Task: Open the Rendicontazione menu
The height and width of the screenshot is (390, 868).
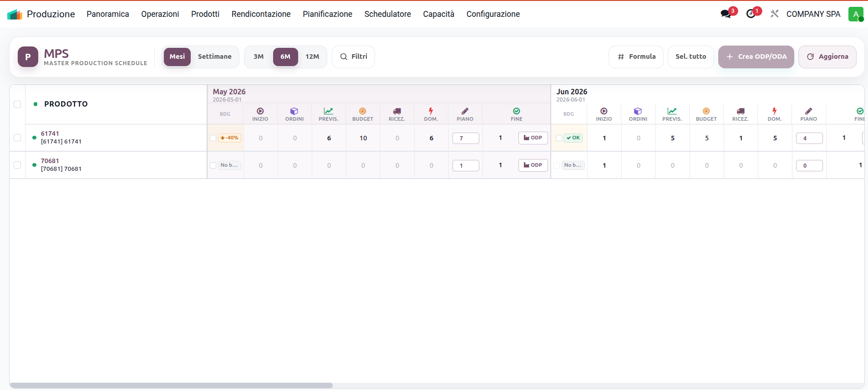Action: [x=261, y=14]
